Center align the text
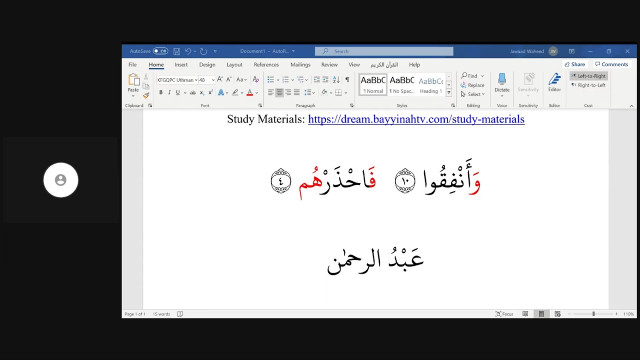 pos(279,93)
